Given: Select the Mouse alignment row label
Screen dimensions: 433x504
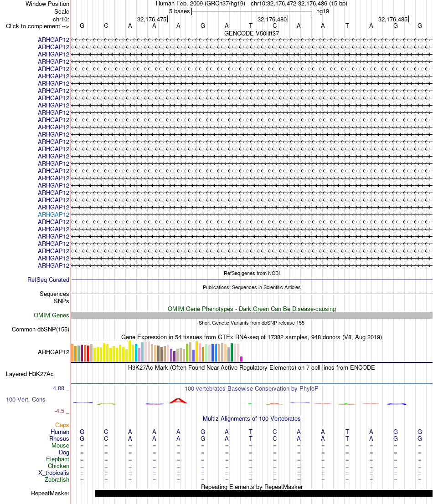Looking at the screenshot, I should (x=61, y=446).
